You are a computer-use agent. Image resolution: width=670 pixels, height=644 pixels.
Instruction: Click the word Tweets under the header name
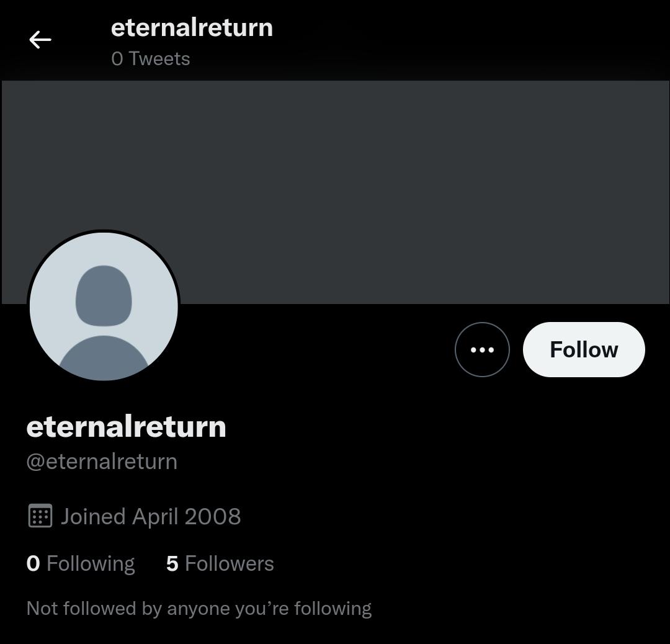point(159,58)
